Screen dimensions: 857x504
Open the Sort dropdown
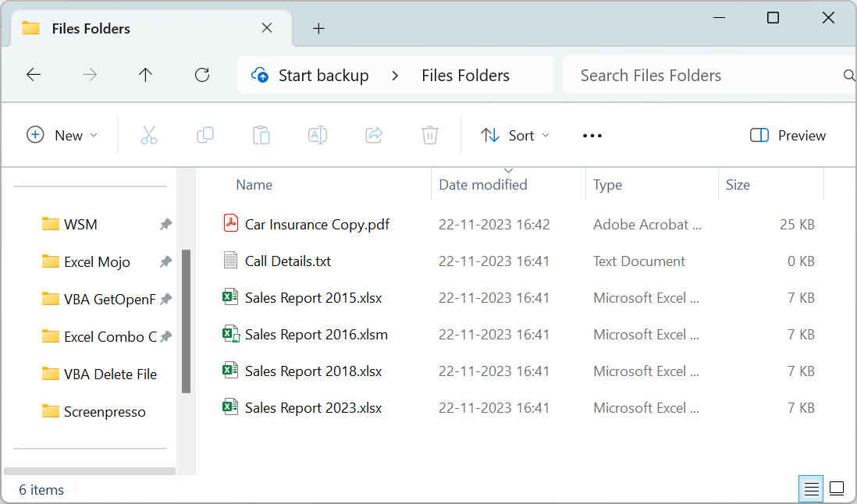[x=515, y=135]
